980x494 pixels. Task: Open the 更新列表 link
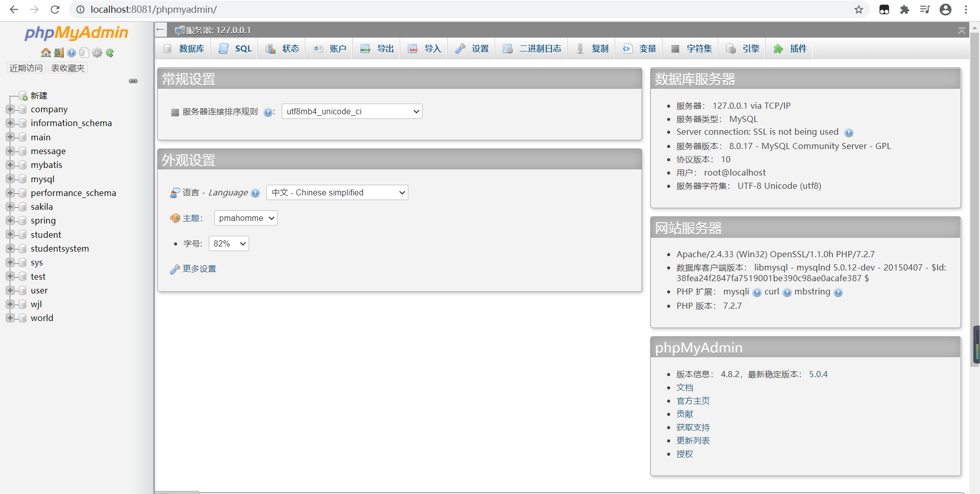click(x=693, y=440)
